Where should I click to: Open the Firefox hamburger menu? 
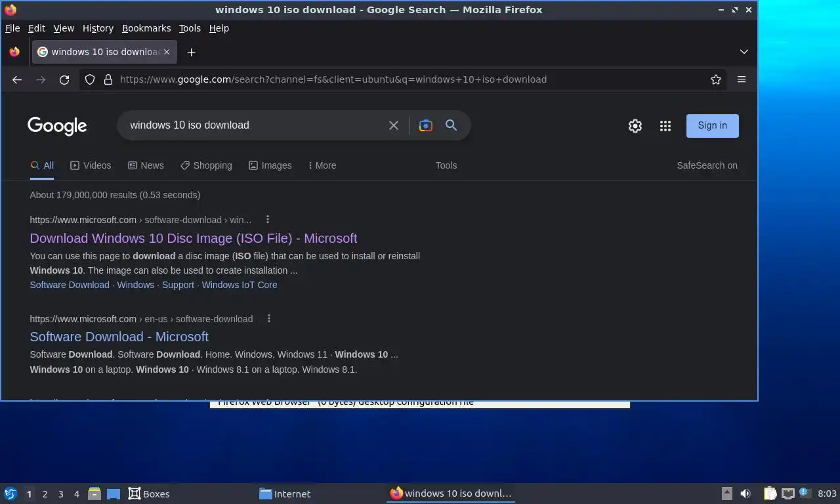coord(742,79)
